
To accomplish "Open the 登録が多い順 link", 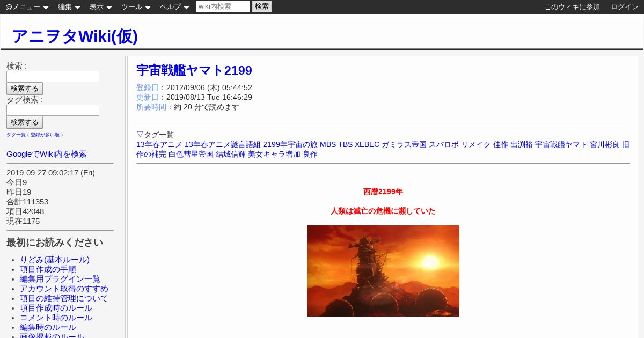I will tap(45, 135).
